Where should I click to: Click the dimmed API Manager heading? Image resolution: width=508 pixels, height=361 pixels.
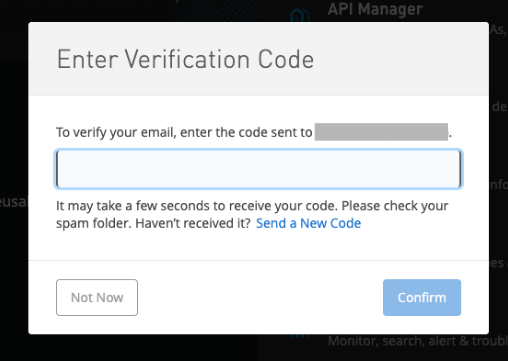tap(375, 9)
